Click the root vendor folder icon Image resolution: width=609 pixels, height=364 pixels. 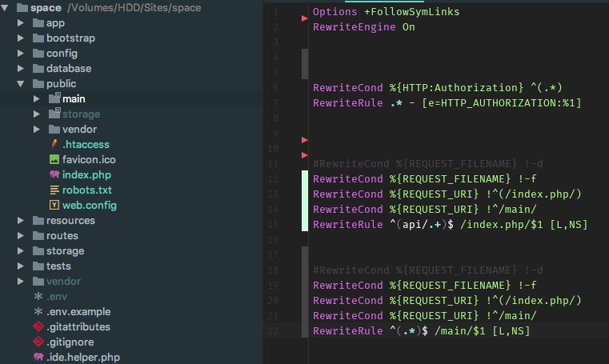click(x=38, y=282)
